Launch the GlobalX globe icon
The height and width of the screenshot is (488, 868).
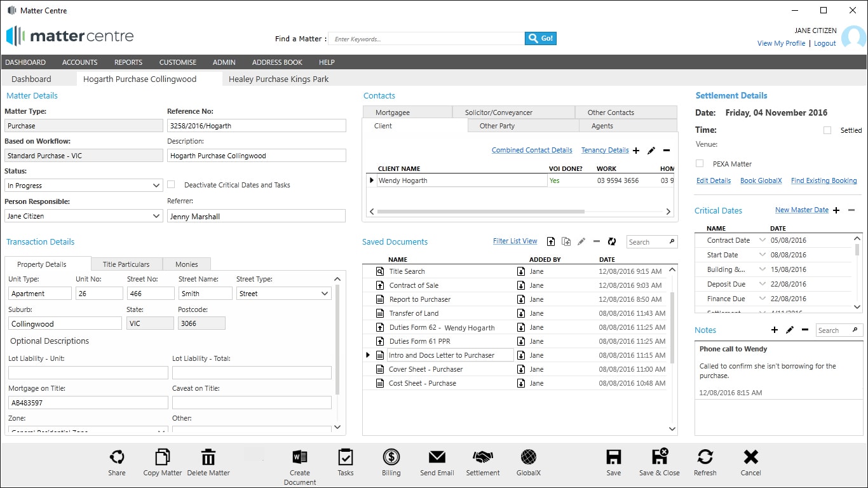tap(529, 457)
